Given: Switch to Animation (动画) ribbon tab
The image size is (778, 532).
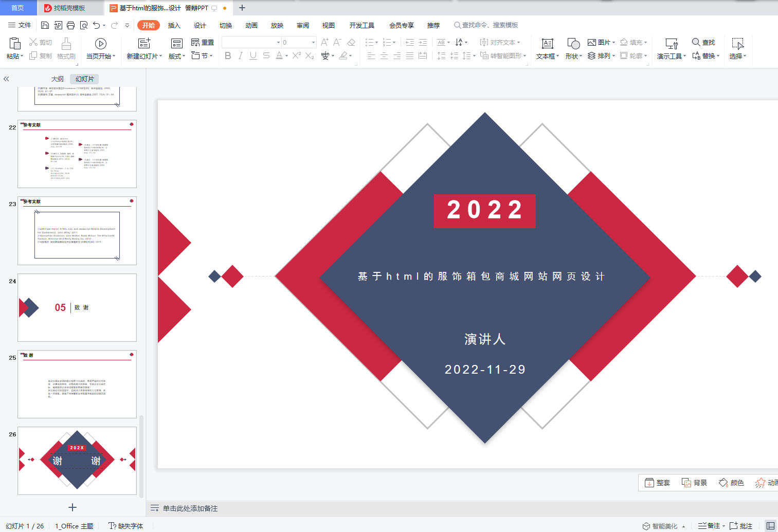Looking at the screenshot, I should pyautogui.click(x=251, y=25).
